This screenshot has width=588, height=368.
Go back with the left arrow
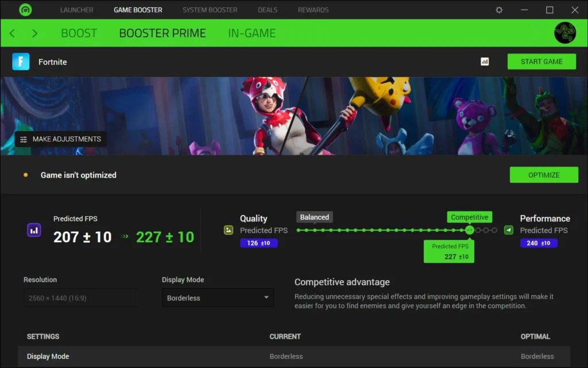point(12,33)
